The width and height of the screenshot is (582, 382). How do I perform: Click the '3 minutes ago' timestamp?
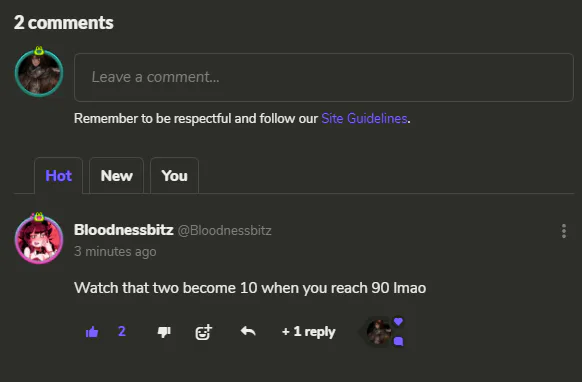click(115, 251)
